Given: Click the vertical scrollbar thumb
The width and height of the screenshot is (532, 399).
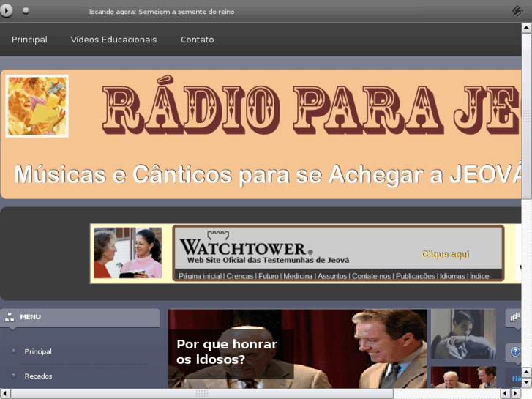Looking at the screenshot, I should (x=527, y=116).
